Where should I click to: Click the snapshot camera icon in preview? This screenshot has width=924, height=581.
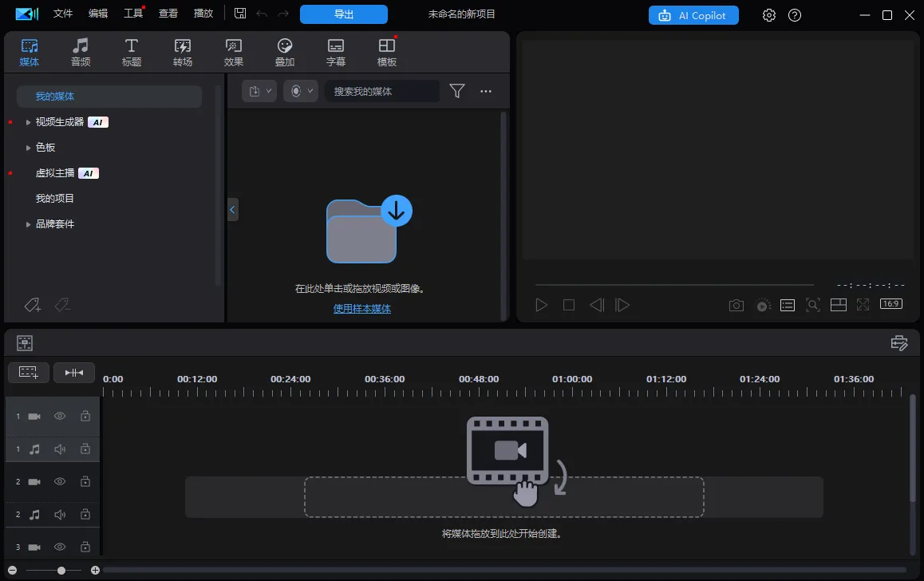point(736,305)
